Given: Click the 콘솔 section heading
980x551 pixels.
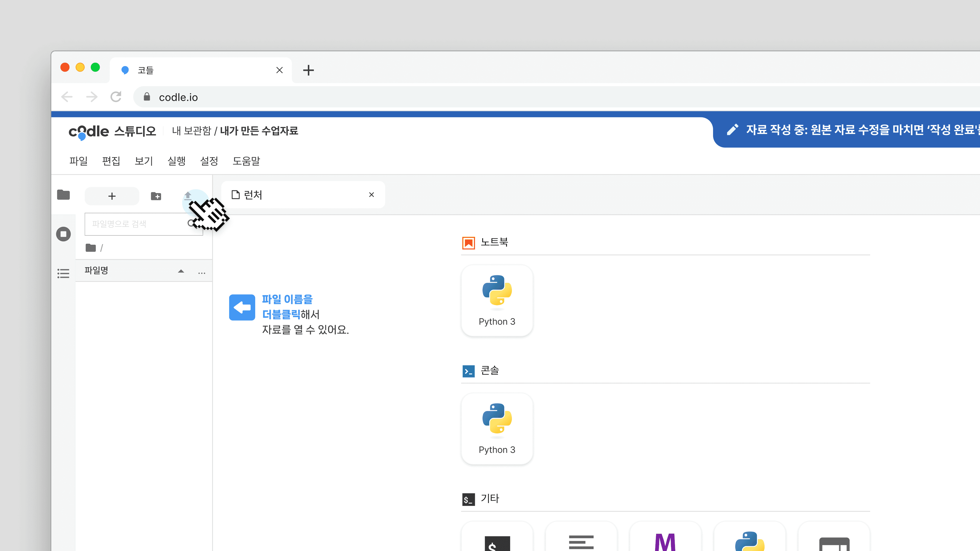Looking at the screenshot, I should 490,370.
